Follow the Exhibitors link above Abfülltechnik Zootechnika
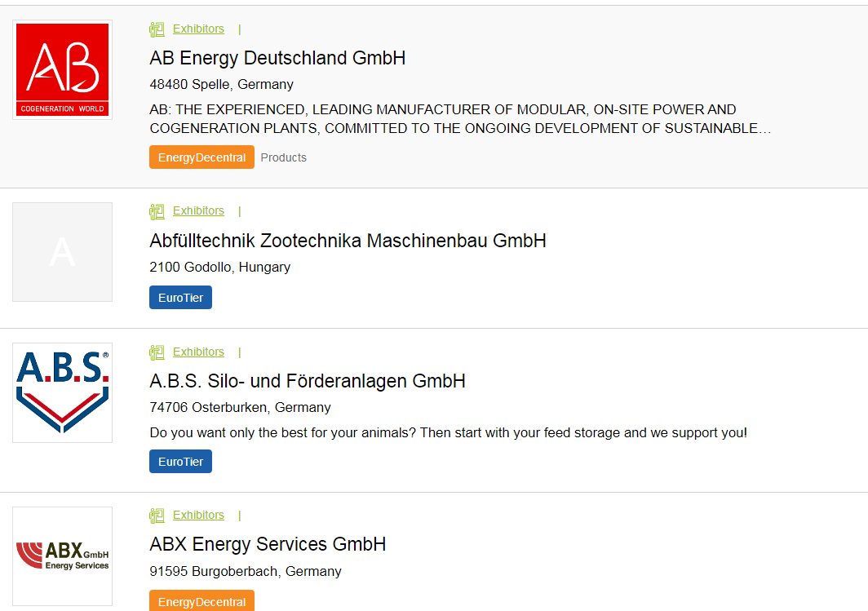This screenshot has width=868, height=611. pyautogui.click(x=198, y=210)
